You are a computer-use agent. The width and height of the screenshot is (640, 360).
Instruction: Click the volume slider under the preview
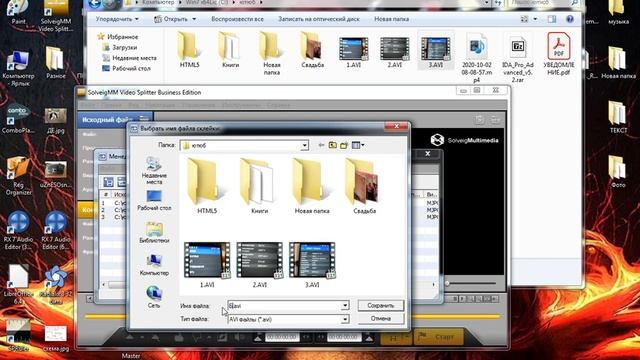coord(471,283)
